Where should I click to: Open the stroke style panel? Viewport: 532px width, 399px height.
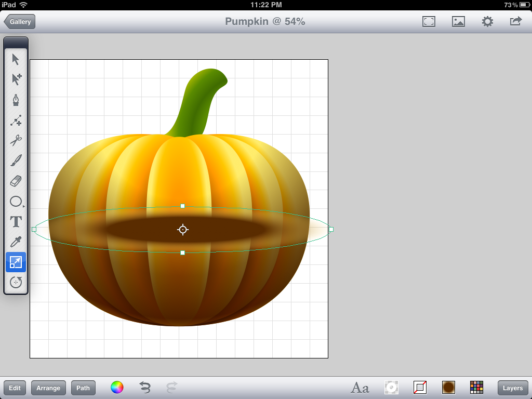tap(420, 388)
